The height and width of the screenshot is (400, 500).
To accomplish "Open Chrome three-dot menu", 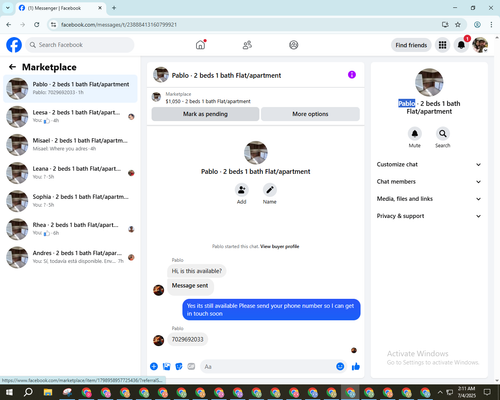I will pyautogui.click(x=491, y=25).
